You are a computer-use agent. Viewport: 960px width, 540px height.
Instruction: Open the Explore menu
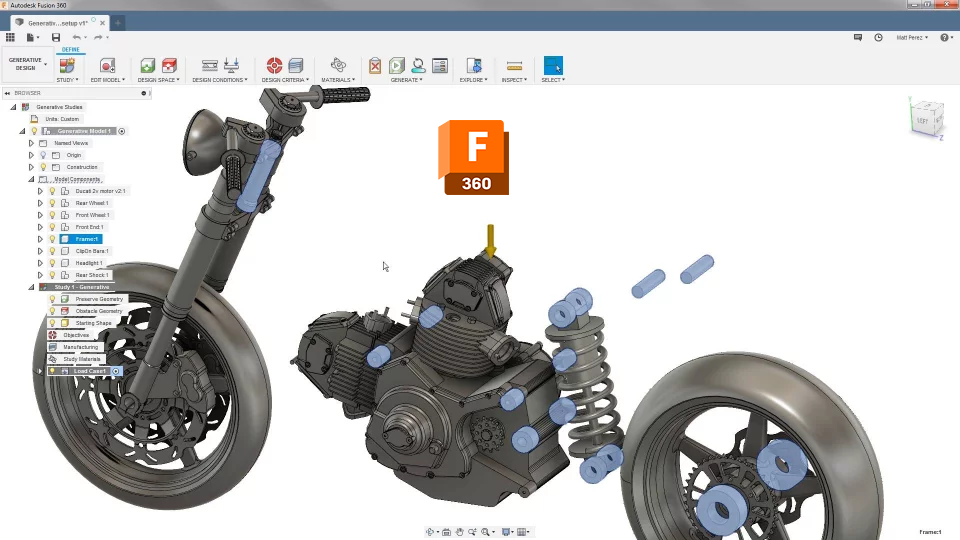point(473,80)
